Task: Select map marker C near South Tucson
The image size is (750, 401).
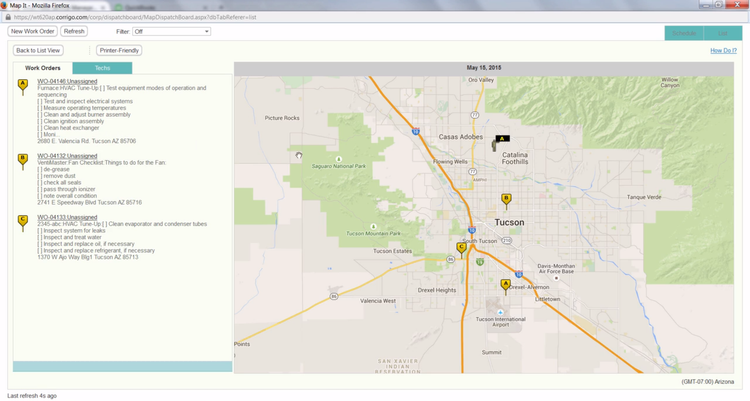Action: tap(461, 247)
